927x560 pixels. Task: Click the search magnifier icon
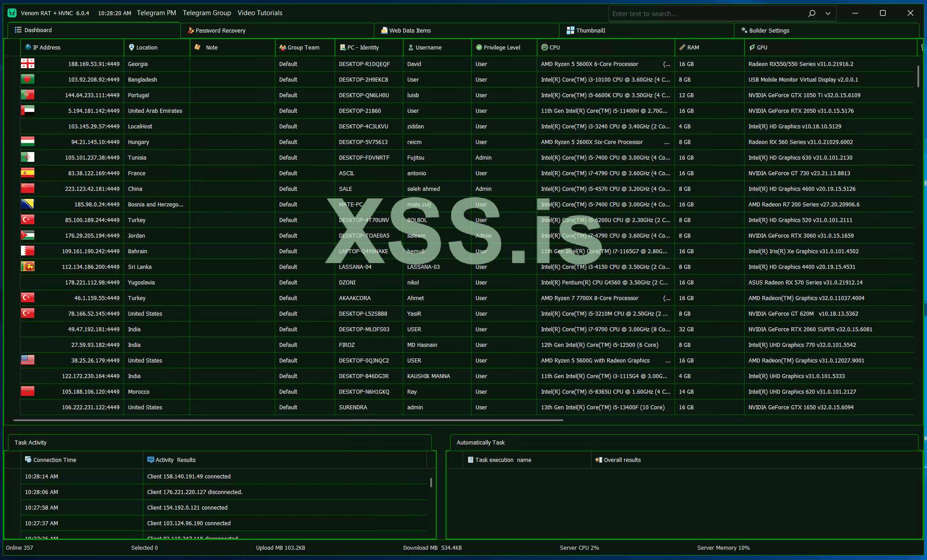pyautogui.click(x=812, y=13)
